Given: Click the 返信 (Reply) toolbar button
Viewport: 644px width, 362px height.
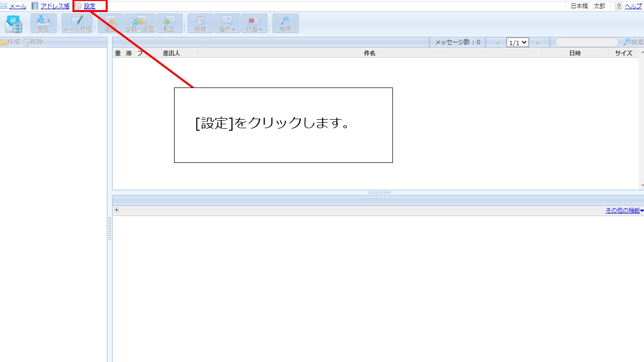Looking at the screenshot, I should coord(111,24).
